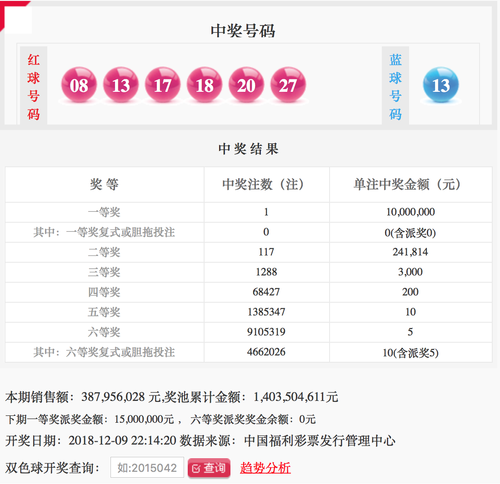Click the second prize count 117
The height and width of the screenshot is (484, 500).
pyautogui.click(x=266, y=252)
